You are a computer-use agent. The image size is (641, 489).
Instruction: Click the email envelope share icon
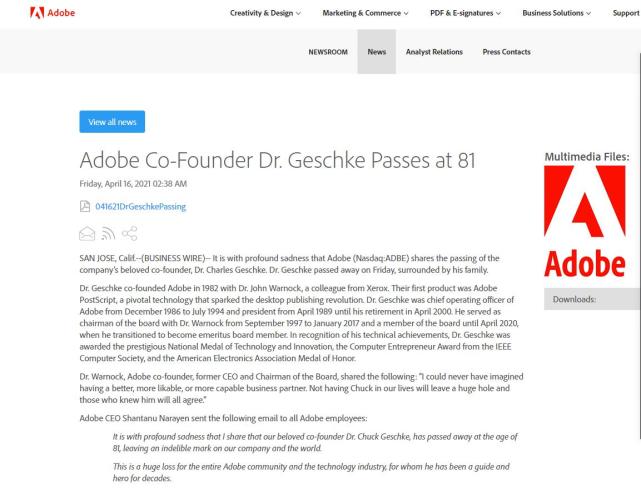87,233
